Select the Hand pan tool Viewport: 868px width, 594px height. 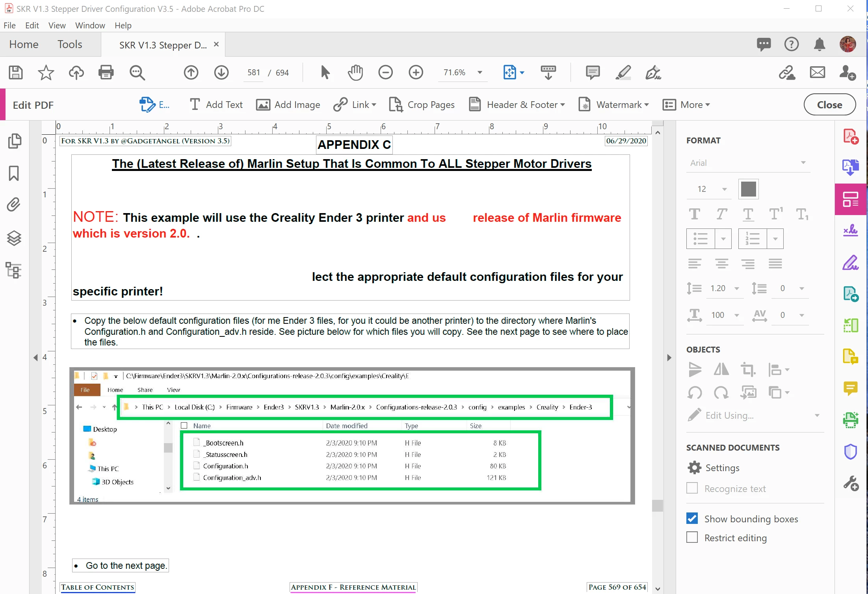[x=355, y=72]
